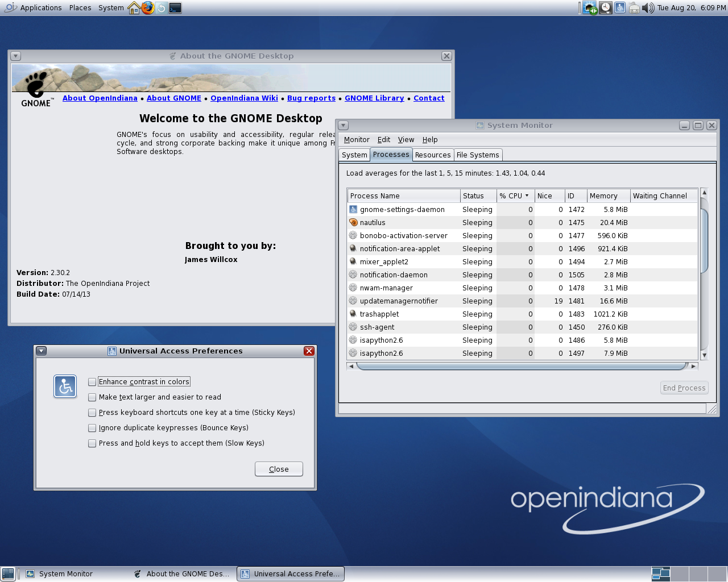
Task: Sort processes by % CPU column header
Action: tap(515, 196)
